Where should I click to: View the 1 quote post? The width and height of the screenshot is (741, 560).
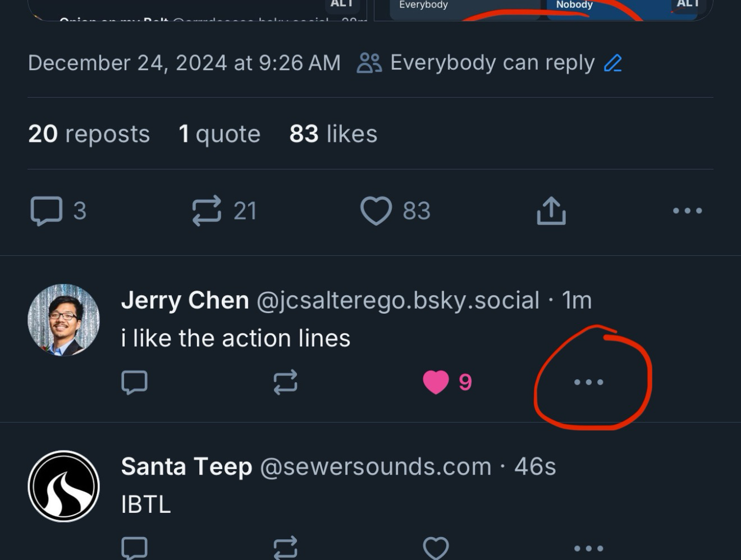(219, 134)
